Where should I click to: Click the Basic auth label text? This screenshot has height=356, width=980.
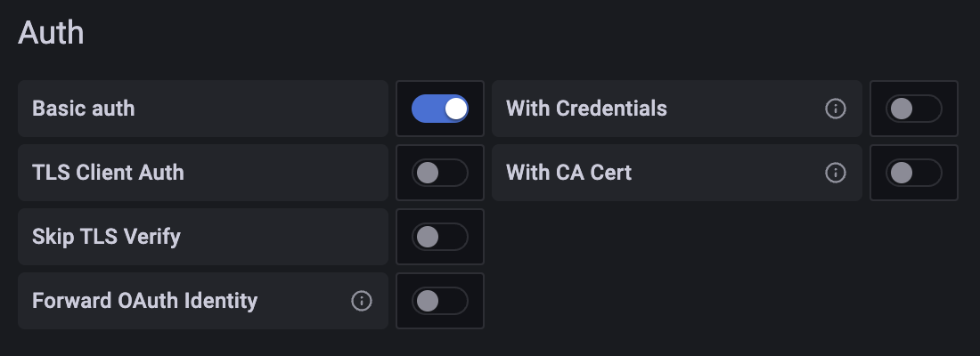point(84,109)
